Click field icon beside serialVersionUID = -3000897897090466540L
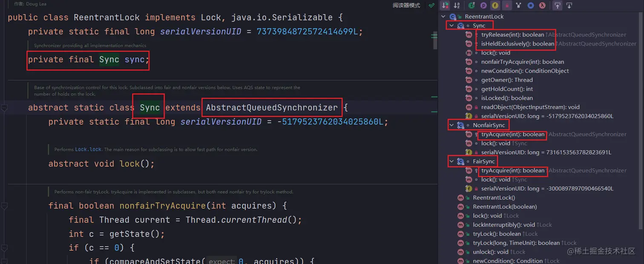 tap(469, 188)
